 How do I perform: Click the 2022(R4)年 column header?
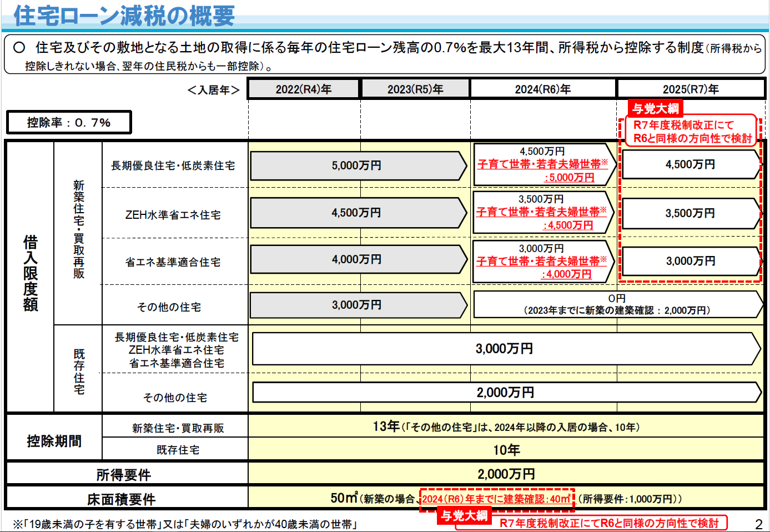pos(304,89)
